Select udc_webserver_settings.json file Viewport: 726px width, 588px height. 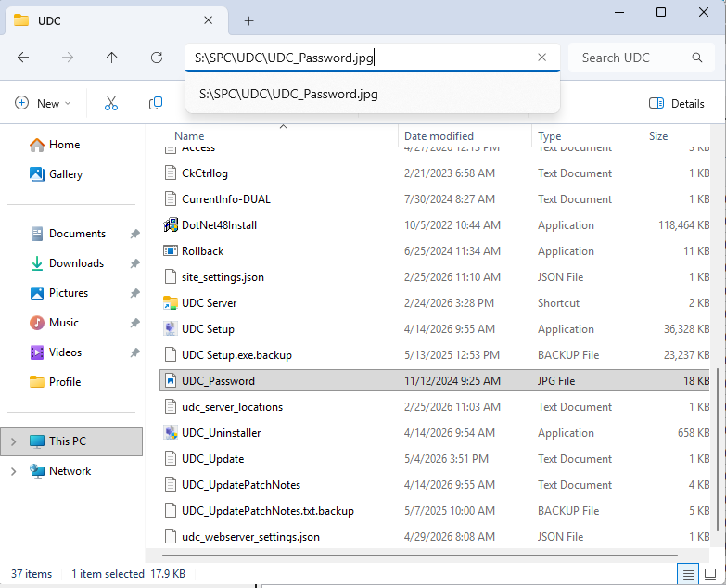click(250, 536)
